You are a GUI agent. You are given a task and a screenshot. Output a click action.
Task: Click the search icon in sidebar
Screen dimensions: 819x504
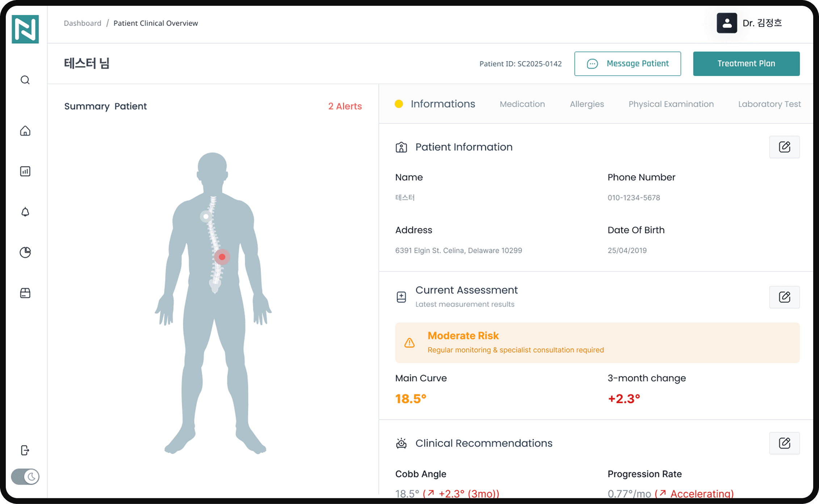tap(25, 80)
